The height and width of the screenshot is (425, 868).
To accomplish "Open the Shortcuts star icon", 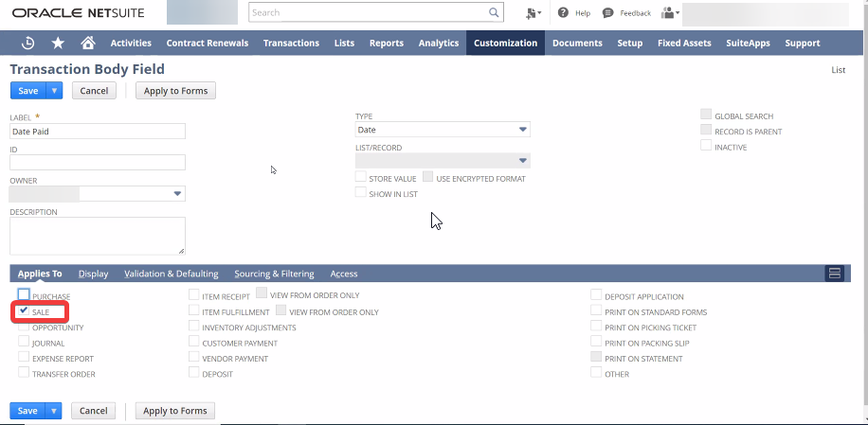I will point(58,44).
